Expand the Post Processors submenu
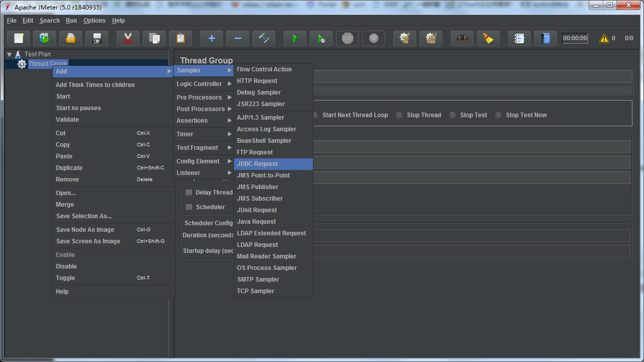The height and width of the screenshot is (362, 644). (x=204, y=109)
